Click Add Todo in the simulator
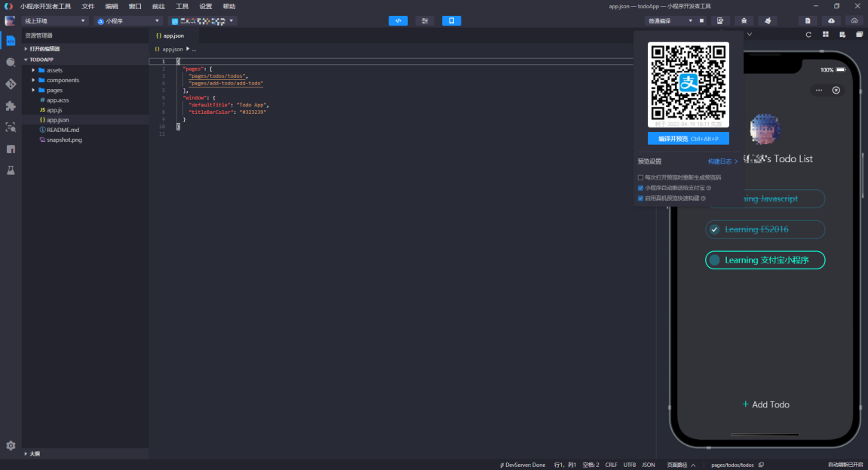Viewport: 868px width, 470px height. point(765,404)
